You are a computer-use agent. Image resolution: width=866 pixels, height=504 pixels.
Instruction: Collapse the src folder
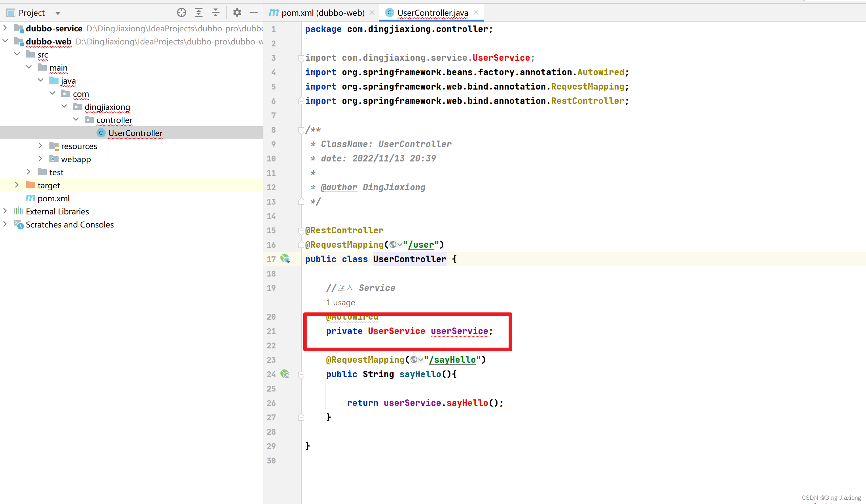coord(17,54)
